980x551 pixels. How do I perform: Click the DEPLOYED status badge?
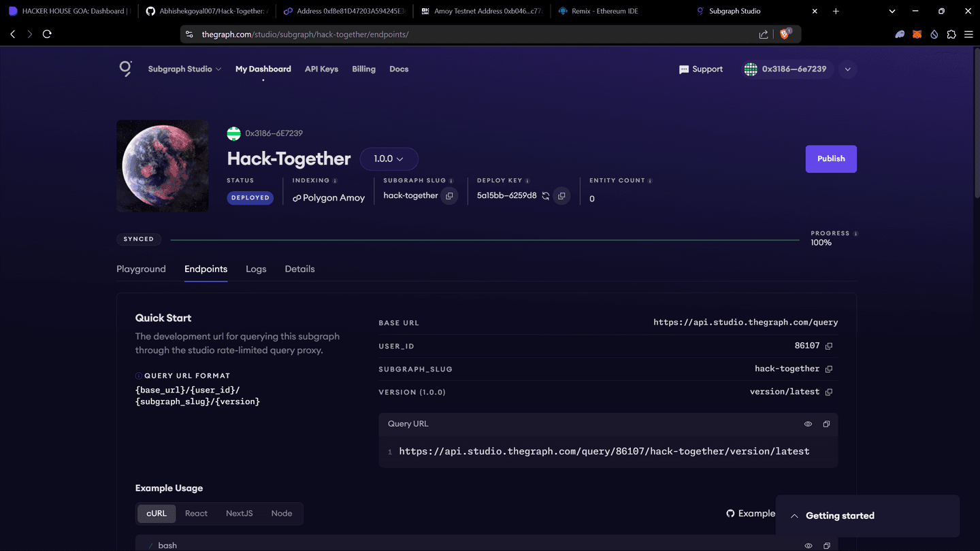(250, 198)
